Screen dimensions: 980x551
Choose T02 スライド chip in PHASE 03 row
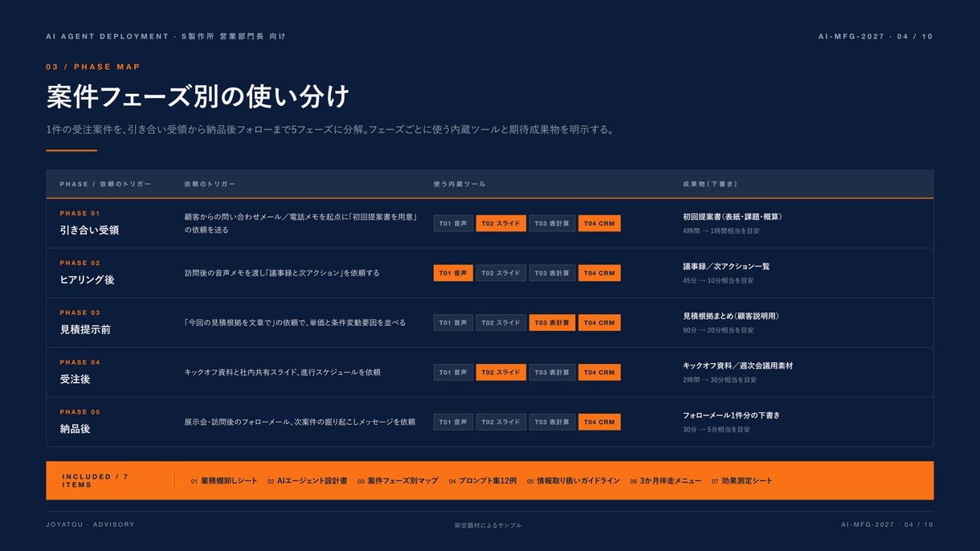click(501, 323)
